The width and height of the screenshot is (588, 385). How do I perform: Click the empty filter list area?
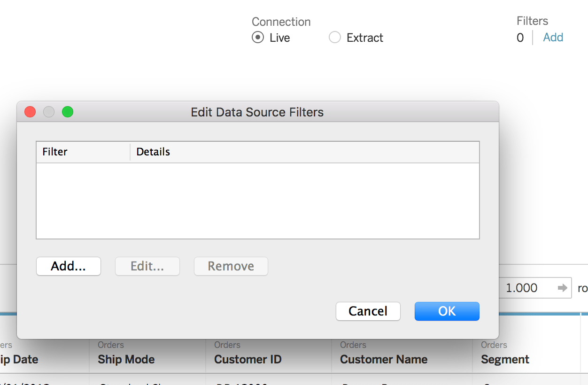tap(257, 200)
